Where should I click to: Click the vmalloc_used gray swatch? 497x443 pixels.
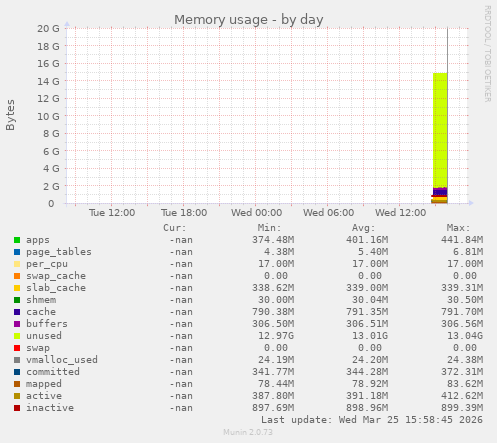coord(17,360)
